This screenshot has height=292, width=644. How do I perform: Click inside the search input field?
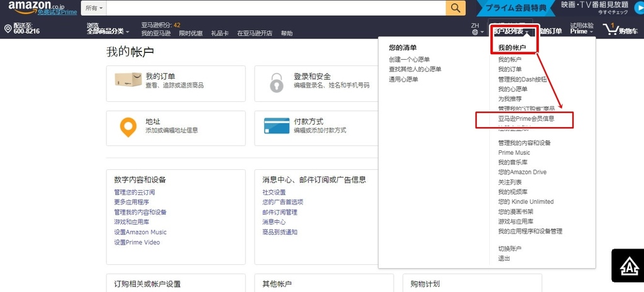point(277,8)
